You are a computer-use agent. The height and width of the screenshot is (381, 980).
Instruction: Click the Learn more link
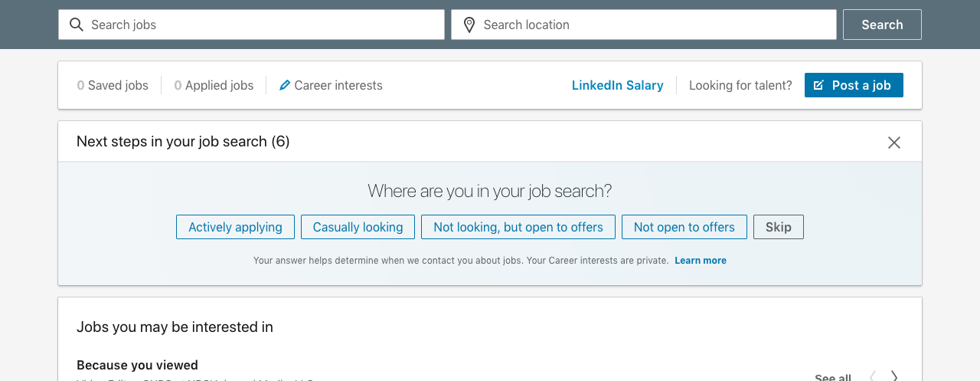click(x=700, y=261)
